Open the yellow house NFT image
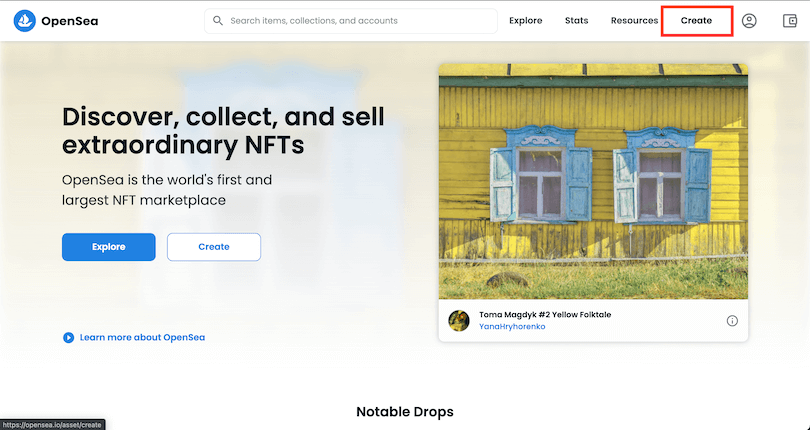Image resolution: width=810 pixels, height=430 pixels. click(x=593, y=181)
